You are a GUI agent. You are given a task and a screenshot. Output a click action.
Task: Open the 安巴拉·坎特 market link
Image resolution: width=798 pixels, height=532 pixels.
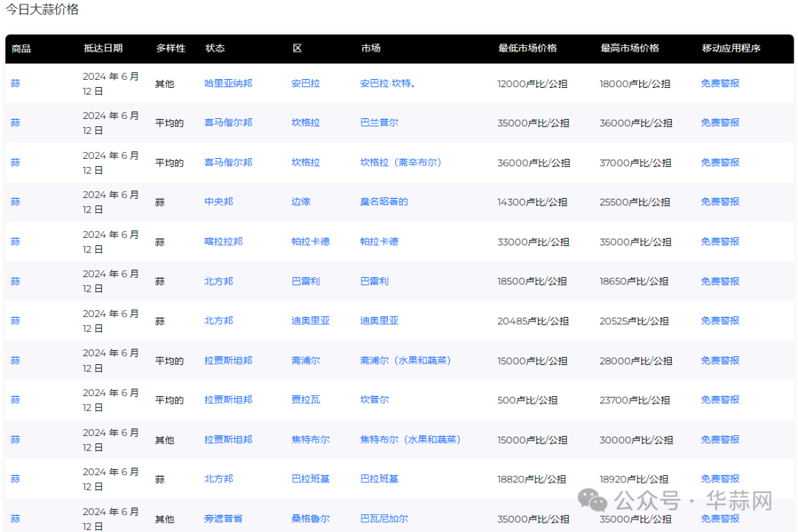click(387, 83)
